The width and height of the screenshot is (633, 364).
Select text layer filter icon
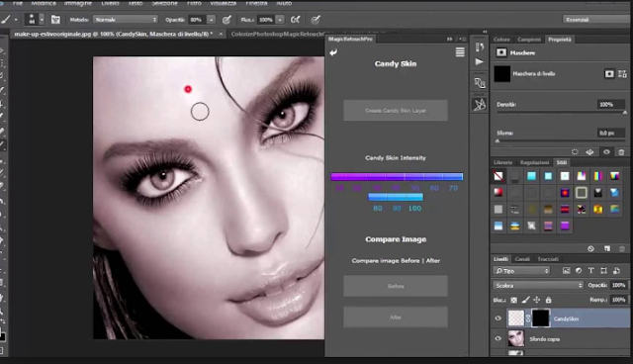tap(591, 271)
